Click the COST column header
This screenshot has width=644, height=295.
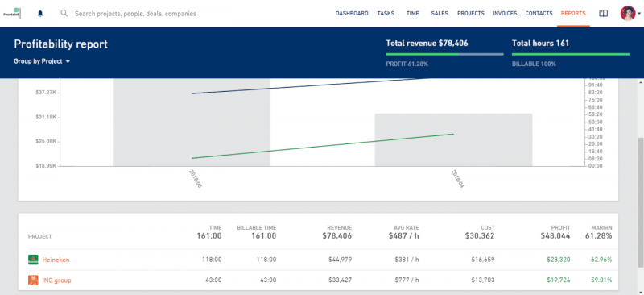pos(488,227)
